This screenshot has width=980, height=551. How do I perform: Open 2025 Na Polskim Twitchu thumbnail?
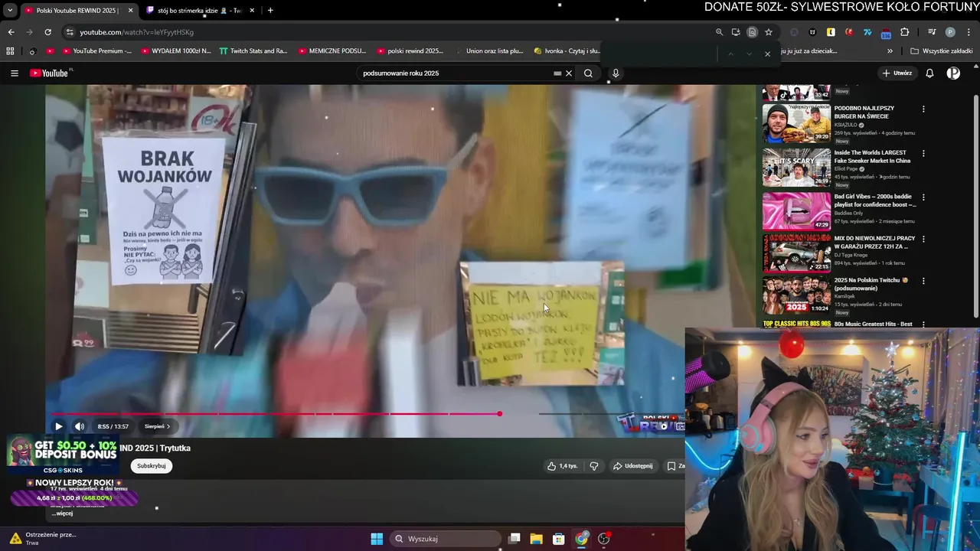(x=796, y=295)
